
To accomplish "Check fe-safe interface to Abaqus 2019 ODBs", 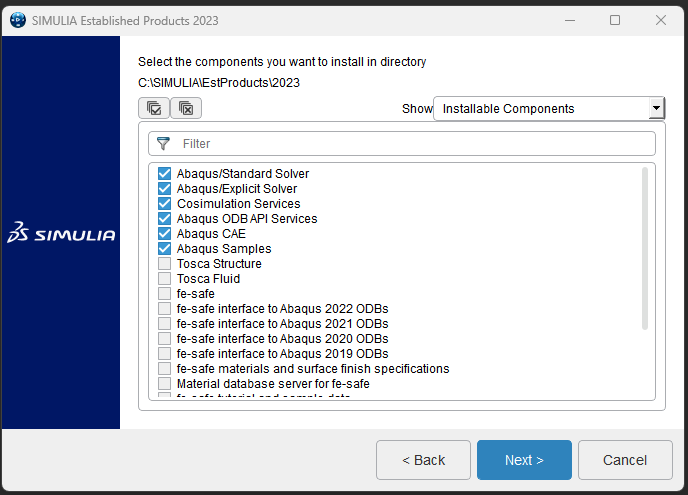I will click(165, 353).
